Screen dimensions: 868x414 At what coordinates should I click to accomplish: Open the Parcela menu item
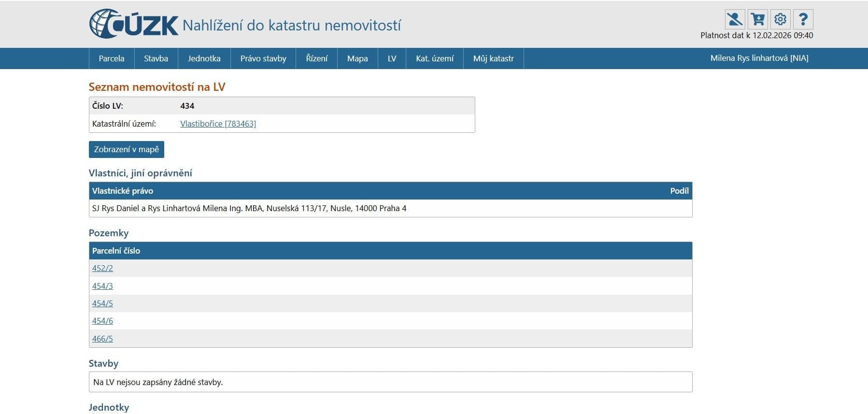click(x=112, y=58)
